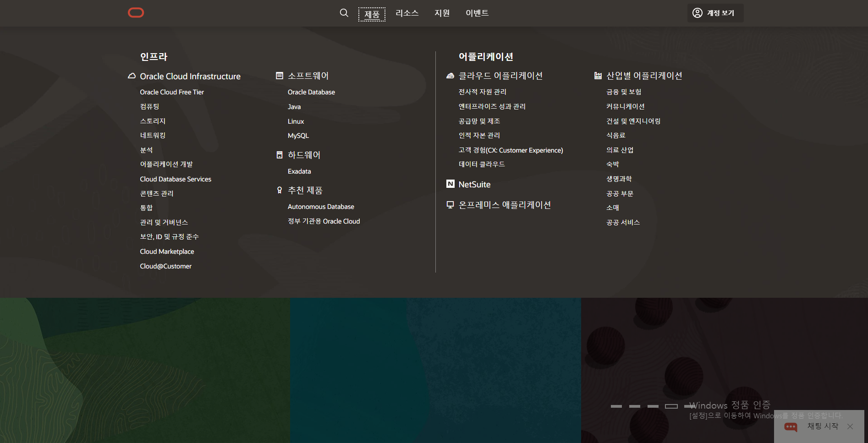
Task: Click the red chat bubble icon
Action: (791, 427)
